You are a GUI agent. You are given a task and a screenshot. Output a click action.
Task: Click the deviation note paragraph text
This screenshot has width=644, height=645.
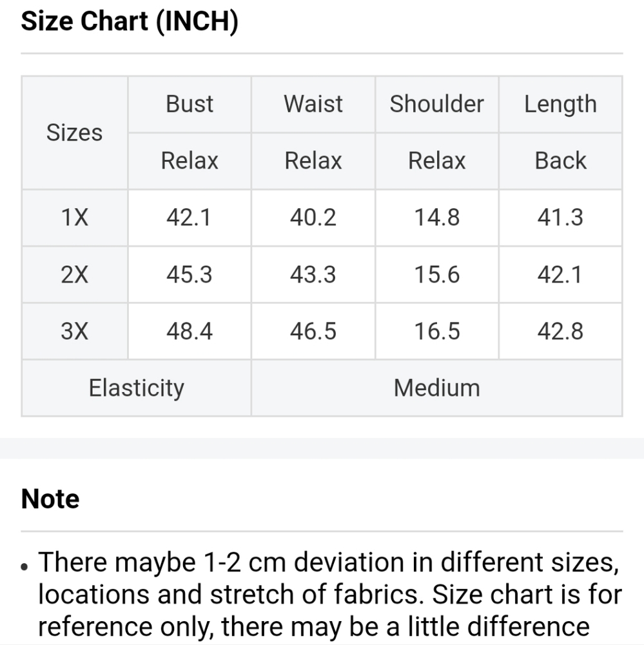click(330, 595)
